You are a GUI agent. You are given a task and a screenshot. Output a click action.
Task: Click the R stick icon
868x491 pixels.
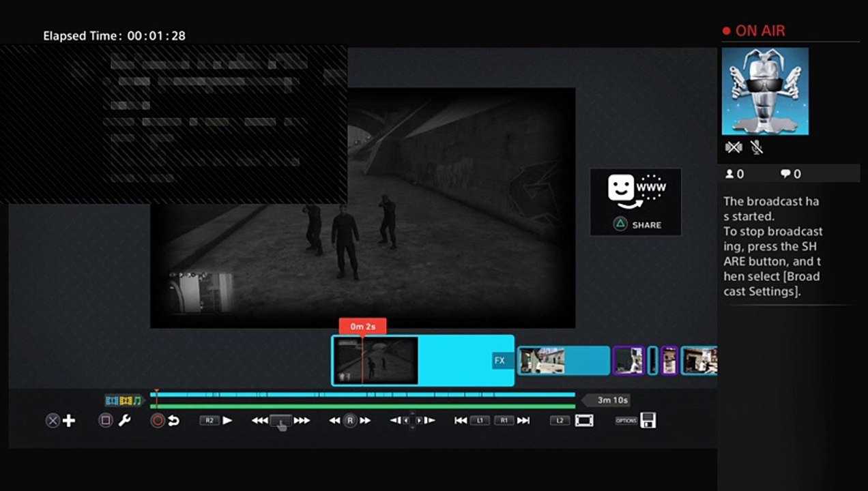point(349,421)
